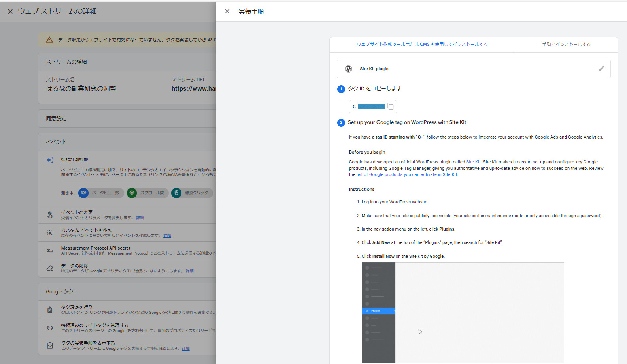Open the データの削除 row

click(x=127, y=268)
